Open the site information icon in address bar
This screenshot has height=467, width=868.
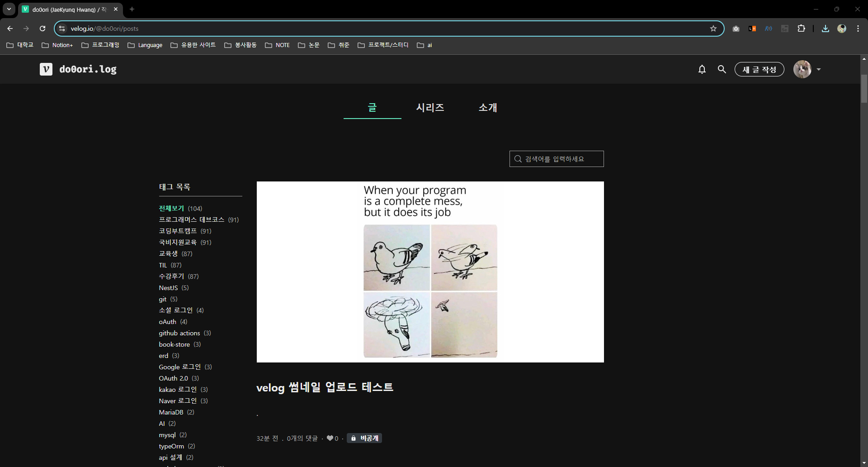pos(62,29)
